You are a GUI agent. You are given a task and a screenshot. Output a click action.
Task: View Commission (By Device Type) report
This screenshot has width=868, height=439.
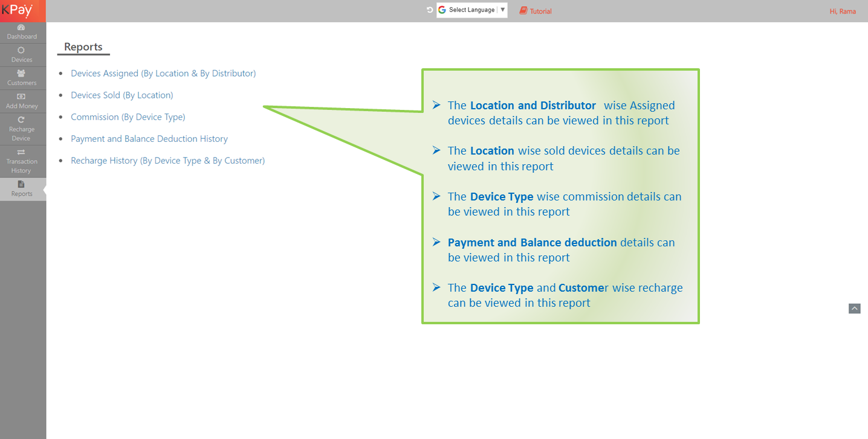pyautogui.click(x=128, y=117)
